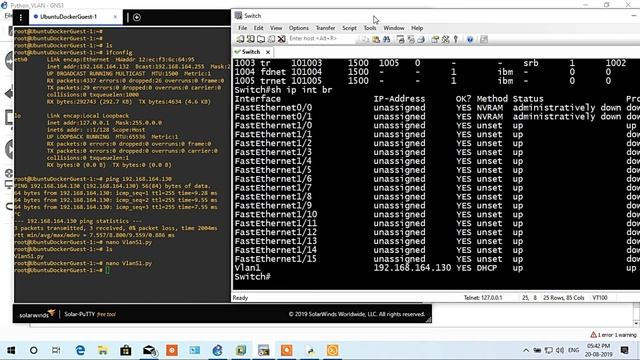Open the Transfer menu
The height and width of the screenshot is (360, 640).
pos(325,28)
